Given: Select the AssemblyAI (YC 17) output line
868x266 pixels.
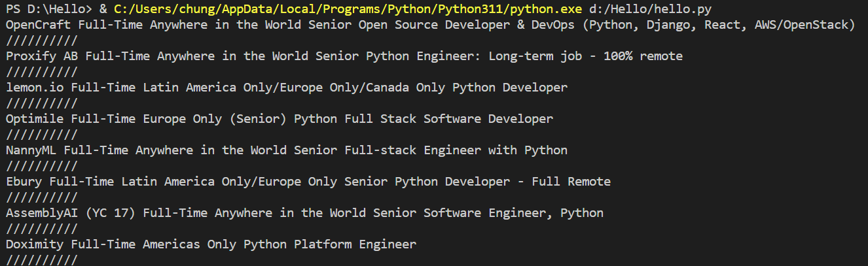Looking at the screenshot, I should tap(305, 213).
